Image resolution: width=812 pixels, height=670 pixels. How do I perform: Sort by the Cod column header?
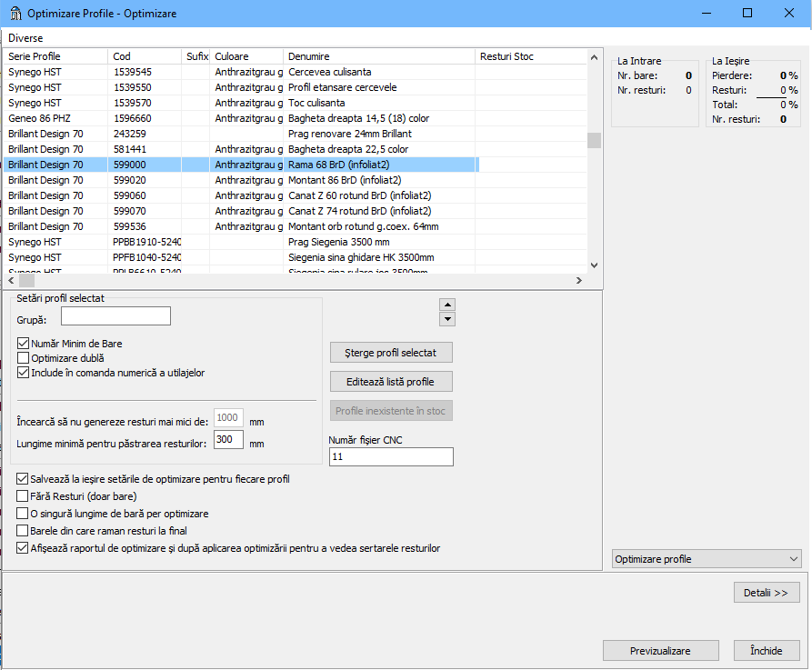click(145, 55)
